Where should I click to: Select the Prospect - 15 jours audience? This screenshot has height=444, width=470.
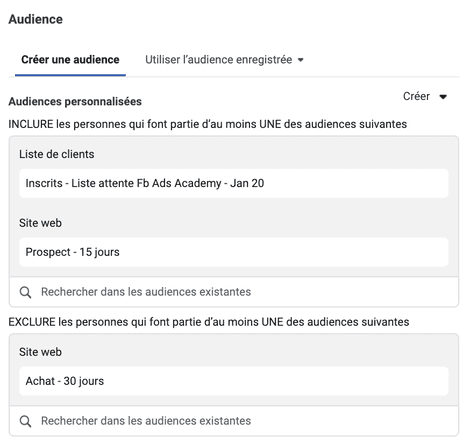click(234, 252)
